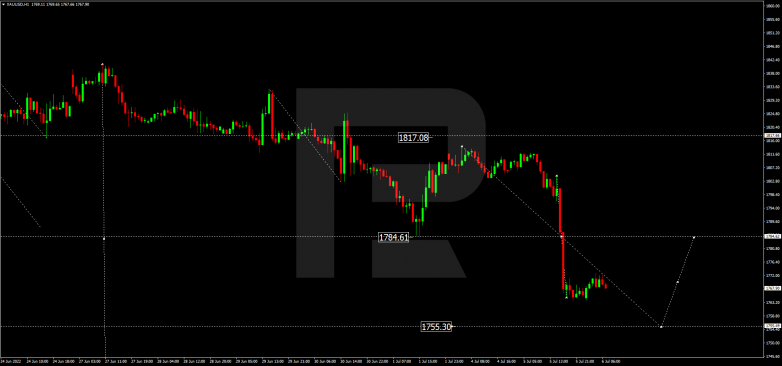782x366 pixels.
Task: Click the 1755.30 price label
Action: [x=436, y=327]
